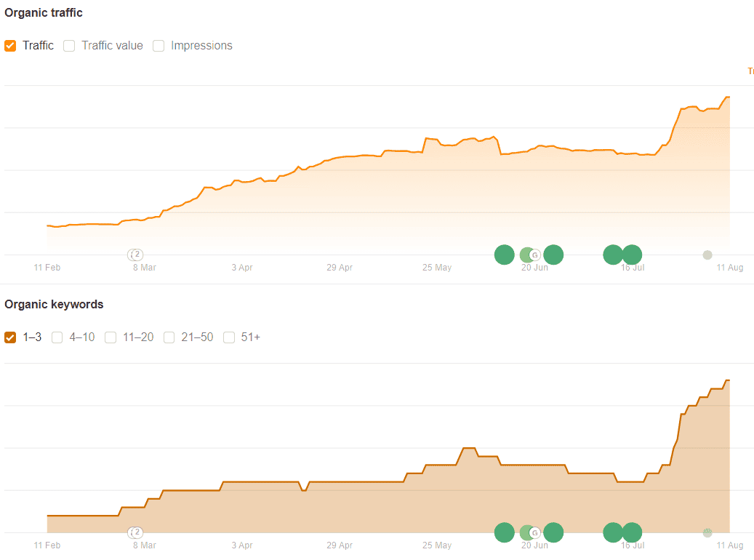Viewport: 754px width, 560px height.
Task: Click small grey dot marker on Organic traffic timeline
Action: [707, 255]
